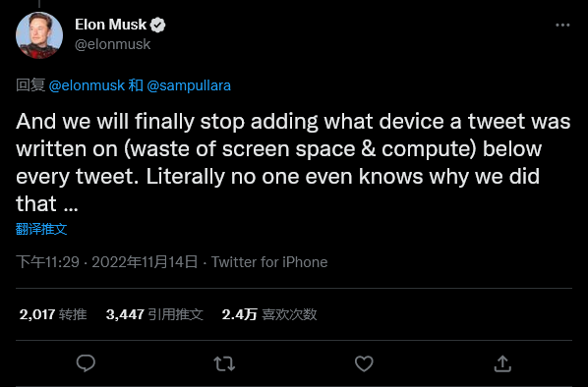
Task: Click the tweet body text about device labels
Action: point(293,163)
